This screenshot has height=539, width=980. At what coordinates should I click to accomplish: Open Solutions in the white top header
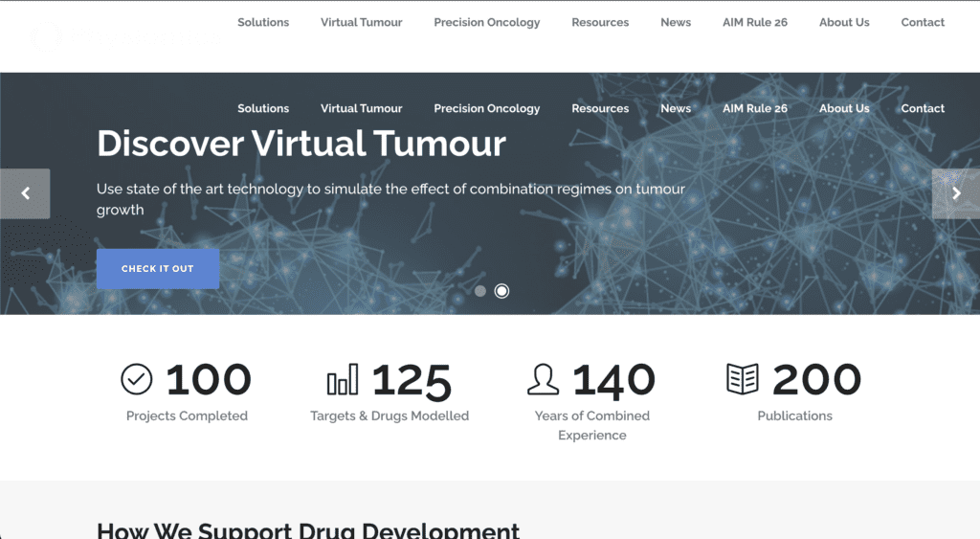click(263, 23)
